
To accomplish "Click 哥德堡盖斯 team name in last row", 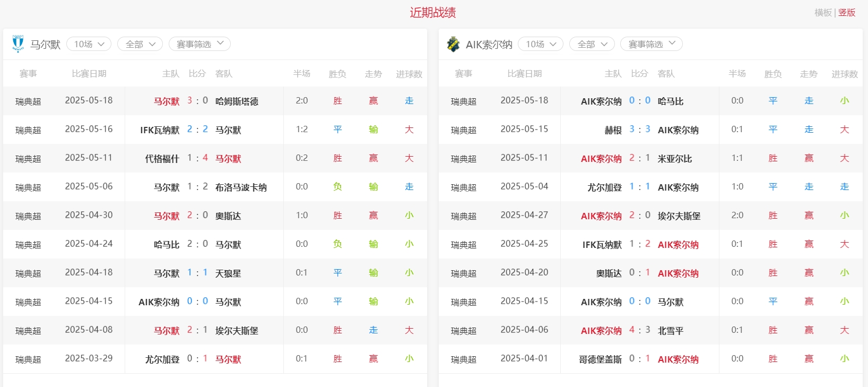I will tap(600, 359).
